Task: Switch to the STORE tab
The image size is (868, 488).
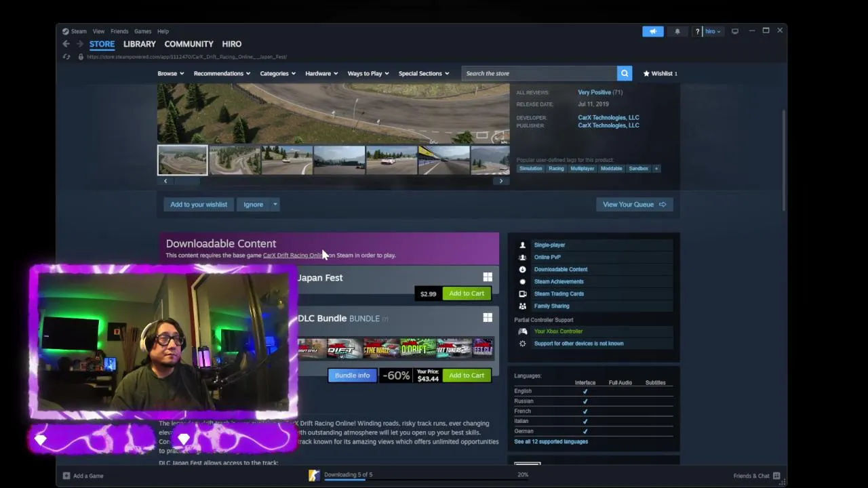Action: click(x=102, y=44)
